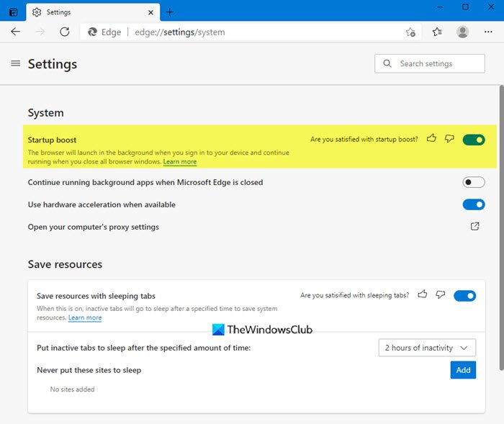Add this page to favorites star icon

(410, 32)
